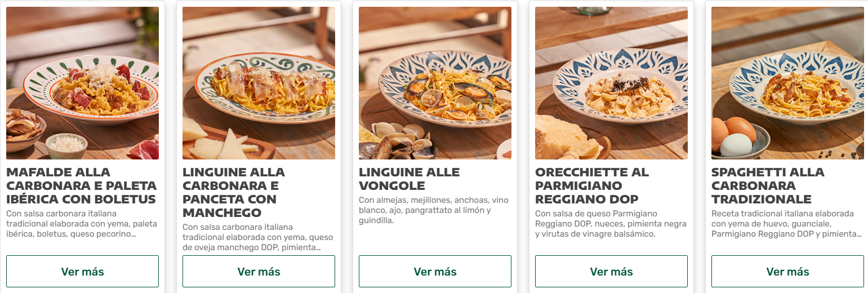Select the Mafalde alla Carbonara e Paleta Ibérica title
Screen dimensions: 868x293
(81, 185)
